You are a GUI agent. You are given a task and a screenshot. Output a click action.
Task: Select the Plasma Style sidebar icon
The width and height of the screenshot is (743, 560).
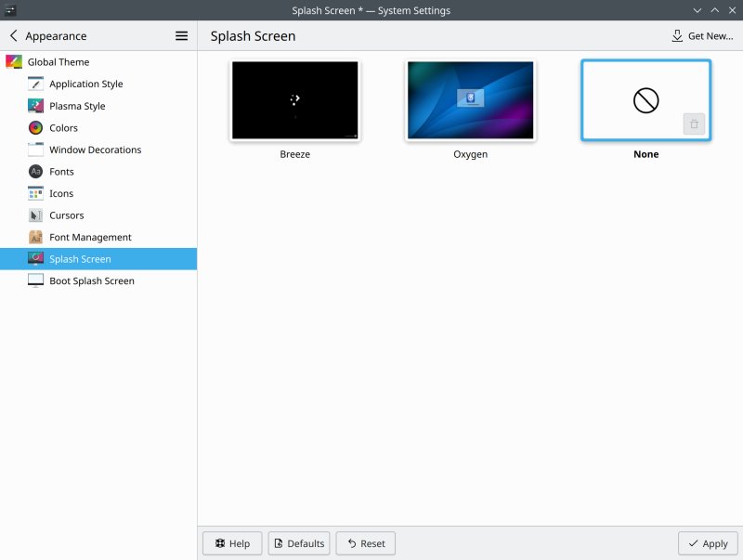tap(35, 106)
